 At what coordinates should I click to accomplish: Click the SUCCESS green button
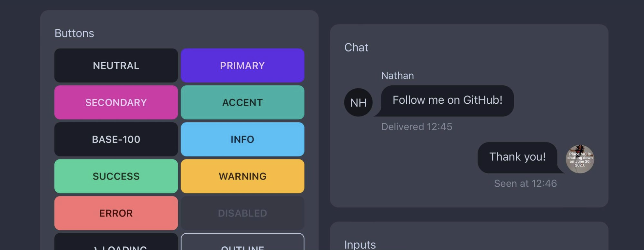click(116, 176)
